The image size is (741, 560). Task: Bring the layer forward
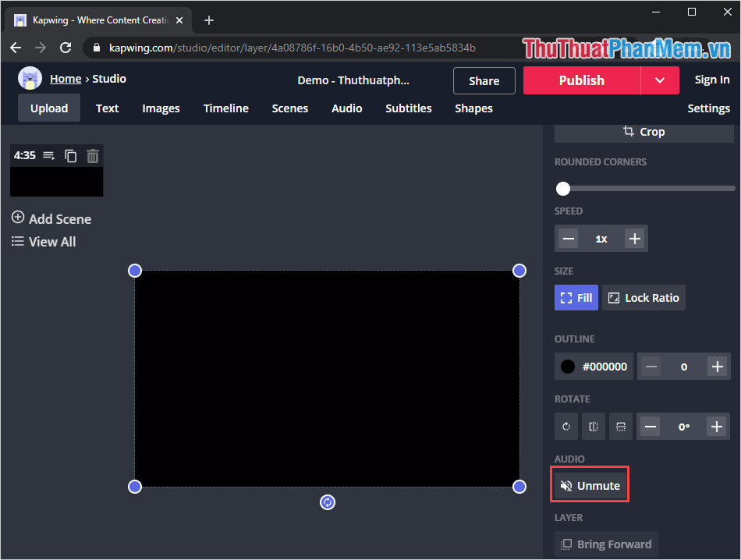coord(606,544)
